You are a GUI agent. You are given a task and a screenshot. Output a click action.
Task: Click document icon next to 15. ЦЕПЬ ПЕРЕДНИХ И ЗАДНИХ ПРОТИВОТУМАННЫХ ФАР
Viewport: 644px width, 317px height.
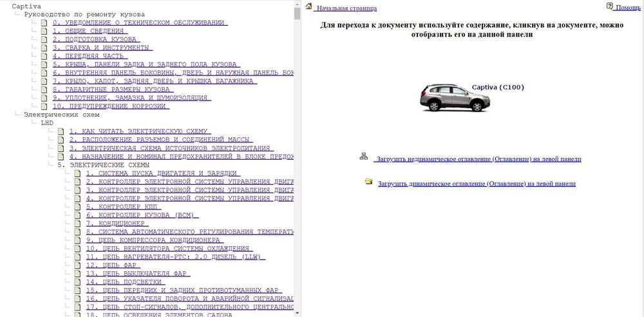tap(77, 291)
